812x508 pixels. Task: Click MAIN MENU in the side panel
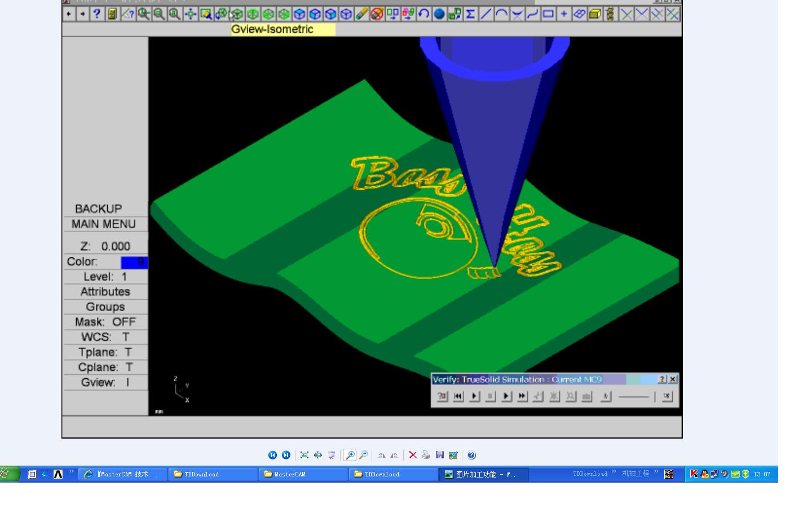click(x=104, y=224)
